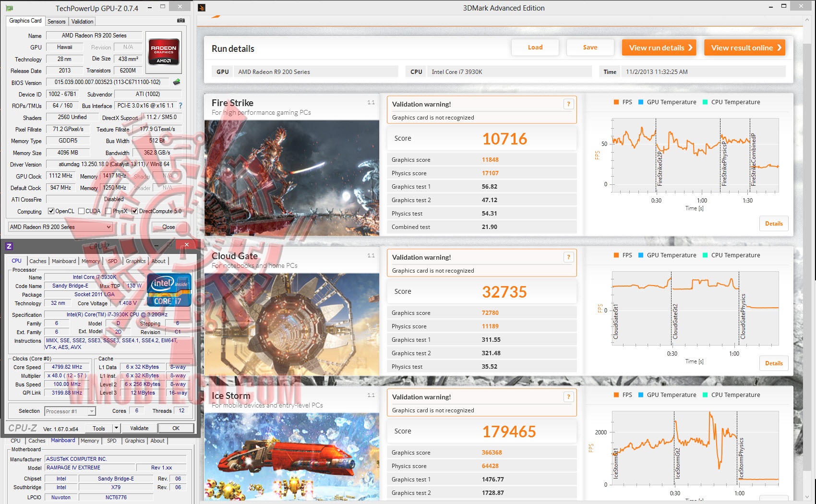Open the Fire Strike validation warning help icon
816x504 pixels.
tap(568, 104)
